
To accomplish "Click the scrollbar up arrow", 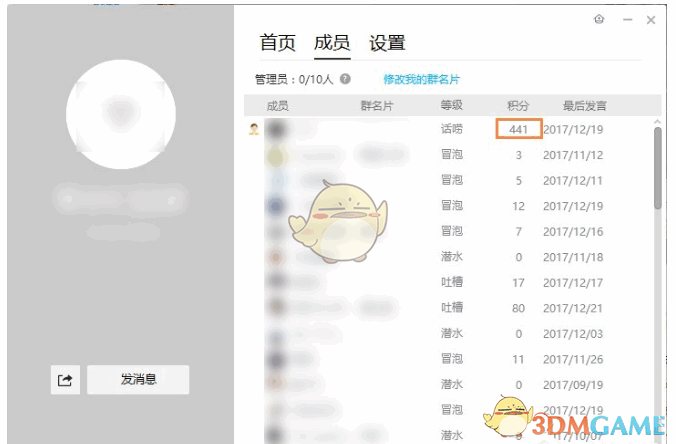I will 657,122.
